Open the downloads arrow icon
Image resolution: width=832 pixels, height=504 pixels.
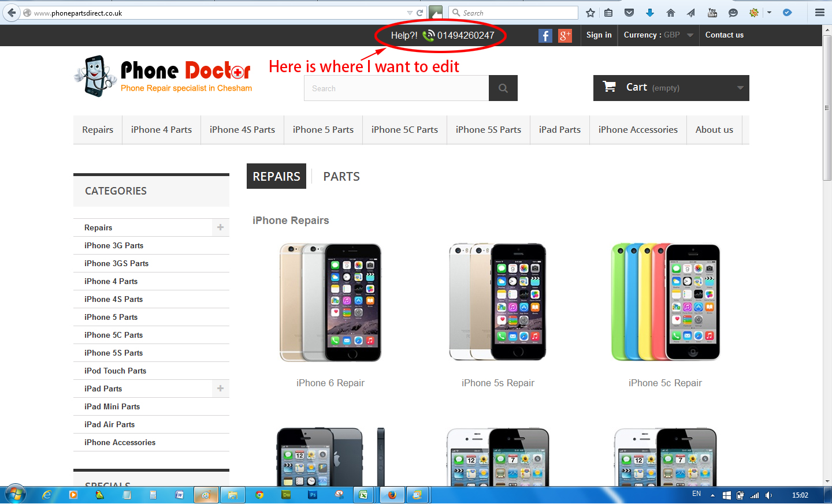[650, 13]
